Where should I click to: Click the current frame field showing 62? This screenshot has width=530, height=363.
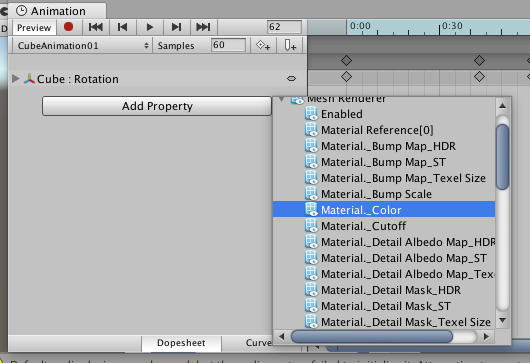284,27
